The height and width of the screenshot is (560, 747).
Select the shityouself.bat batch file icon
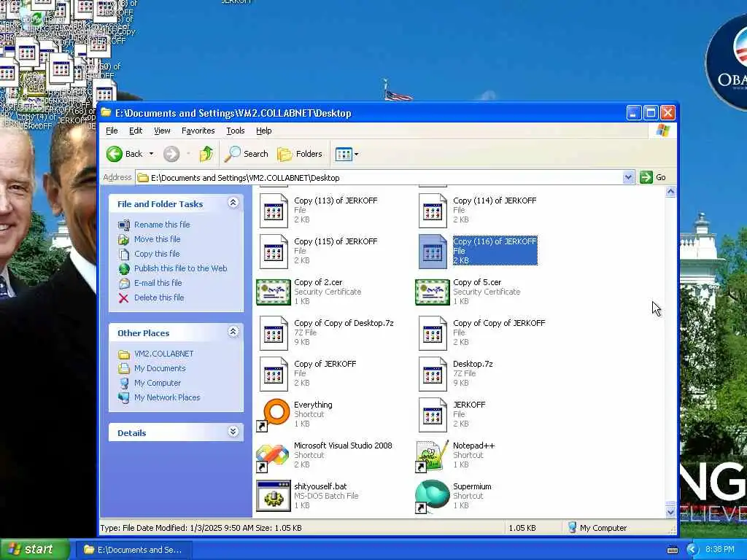(x=274, y=496)
